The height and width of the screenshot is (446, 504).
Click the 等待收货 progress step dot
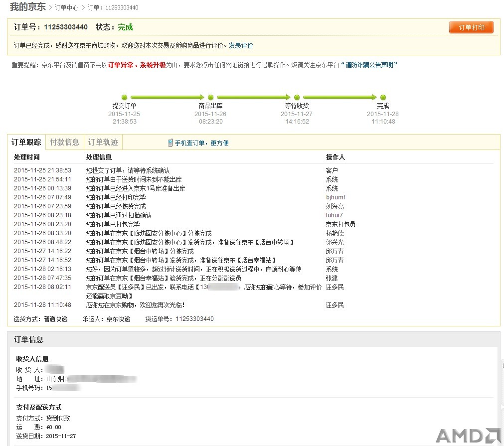297,97
